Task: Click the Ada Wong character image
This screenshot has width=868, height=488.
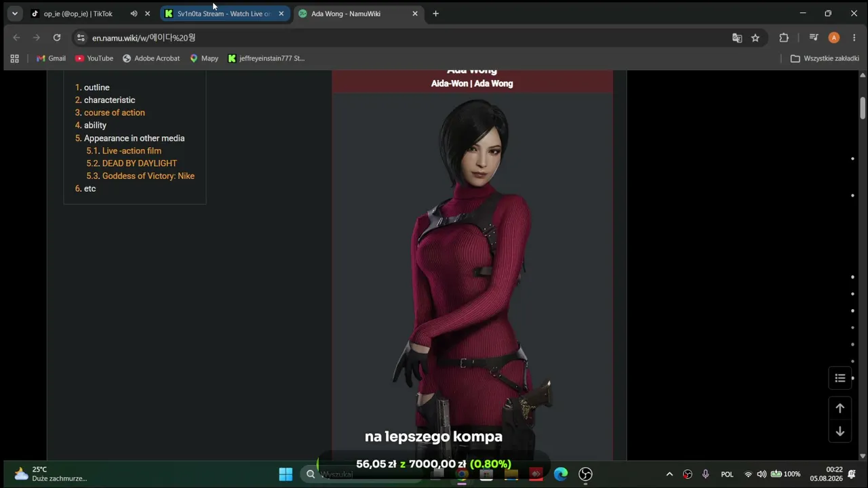Action: (473, 278)
